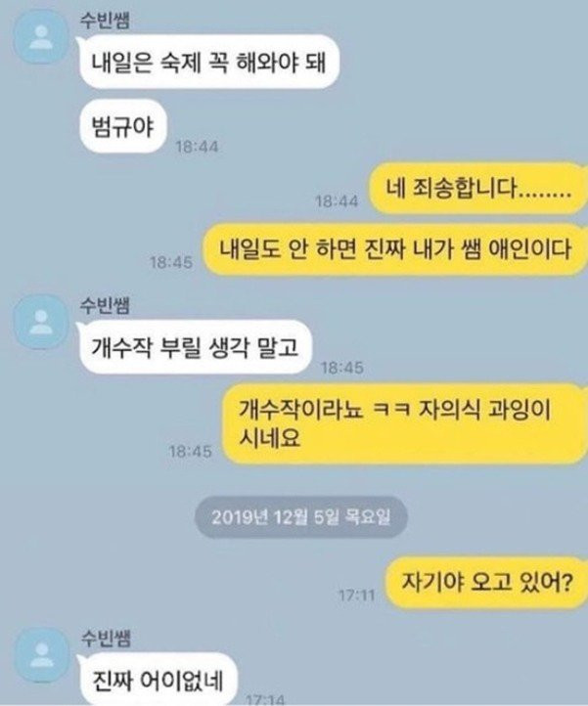Tap the 18:44 timestamp beside '범규야'
The height and width of the screenshot is (706, 588).
pos(197,147)
